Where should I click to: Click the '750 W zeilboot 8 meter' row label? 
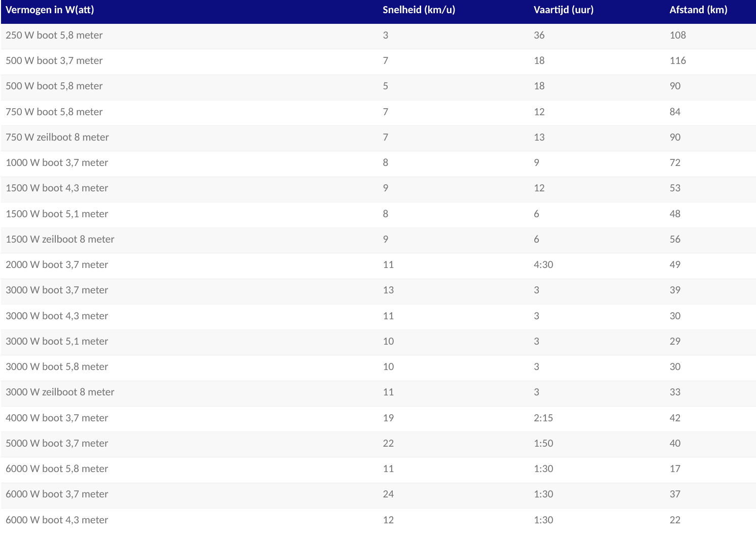[57, 138]
